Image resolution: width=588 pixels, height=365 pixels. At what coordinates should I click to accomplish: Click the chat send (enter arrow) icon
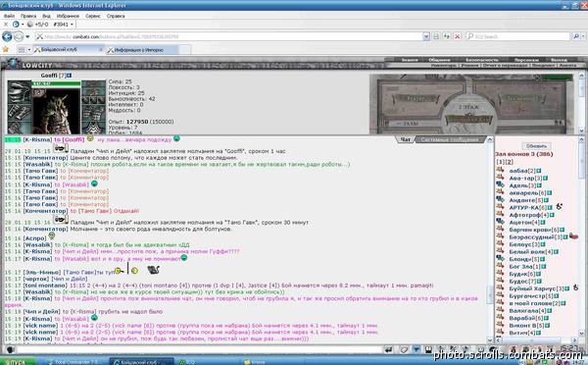389,349
